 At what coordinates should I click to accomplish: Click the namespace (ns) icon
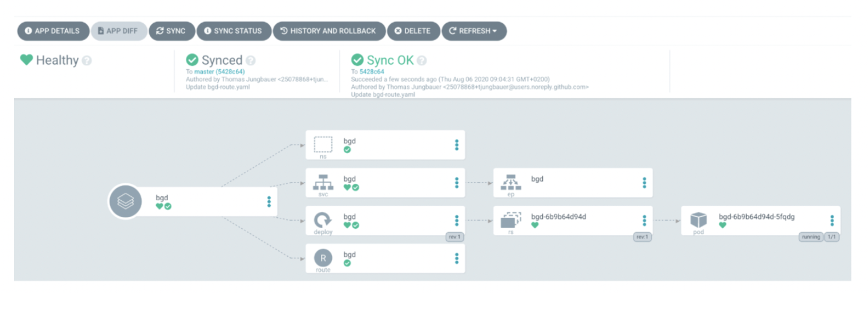click(323, 144)
